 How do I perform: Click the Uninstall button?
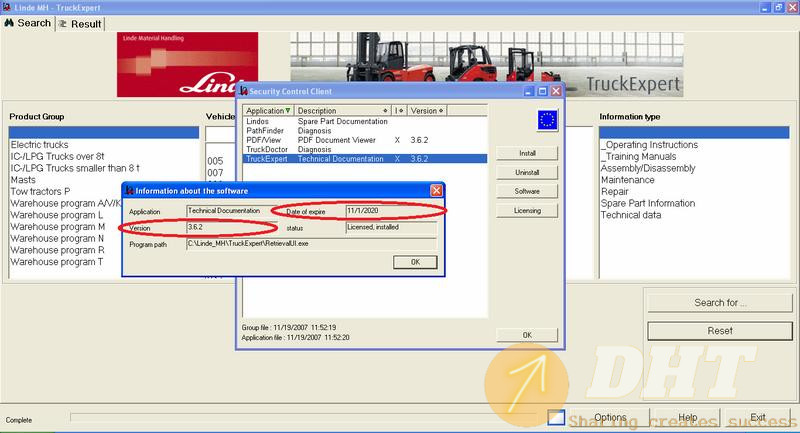point(527,172)
